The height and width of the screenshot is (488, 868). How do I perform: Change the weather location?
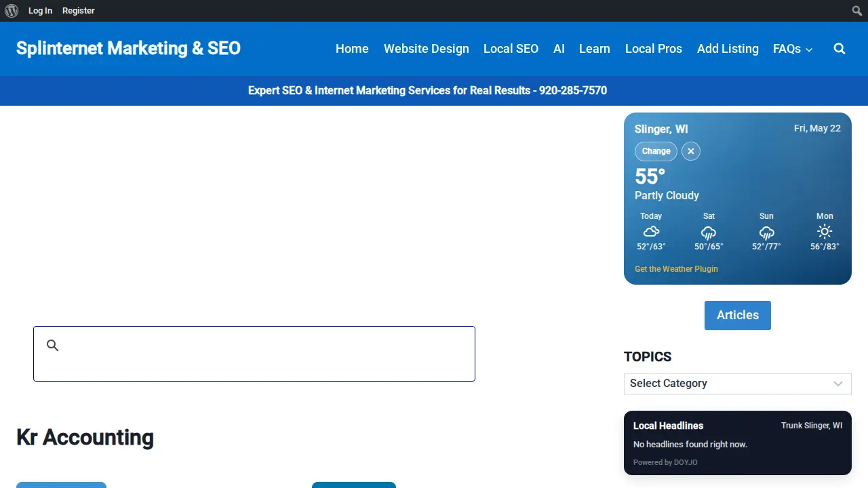click(x=656, y=151)
